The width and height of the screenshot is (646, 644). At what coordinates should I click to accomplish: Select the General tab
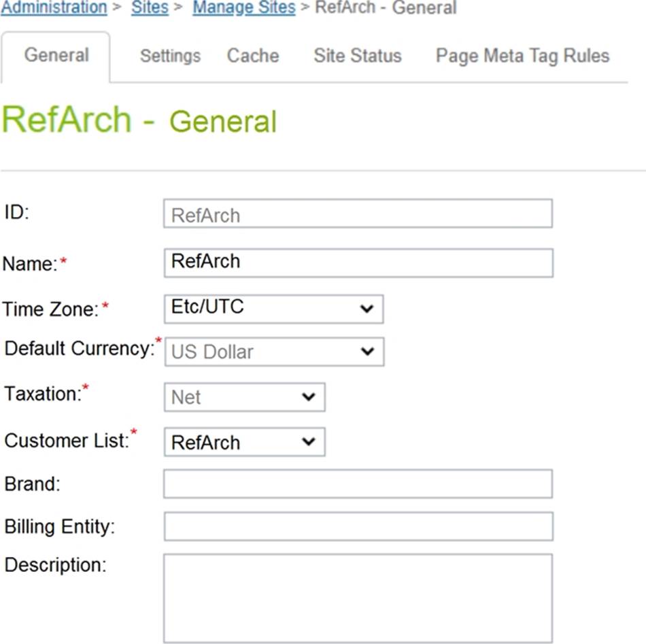coord(56,55)
